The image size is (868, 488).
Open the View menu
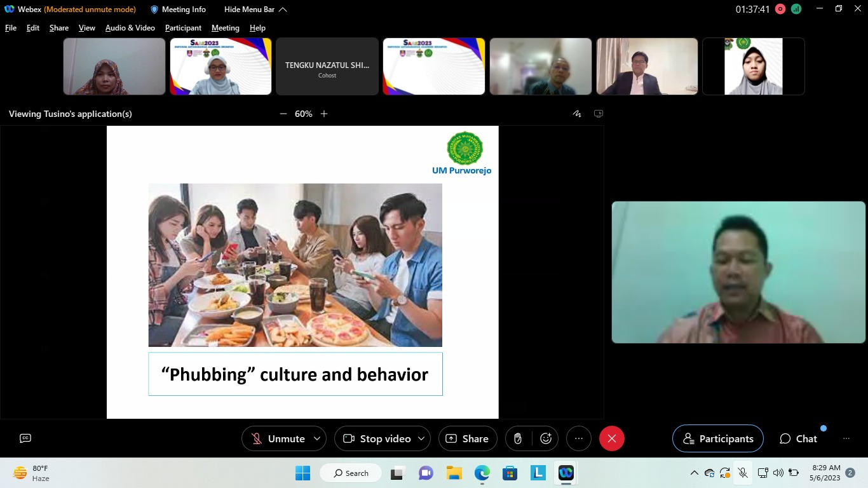coord(87,28)
